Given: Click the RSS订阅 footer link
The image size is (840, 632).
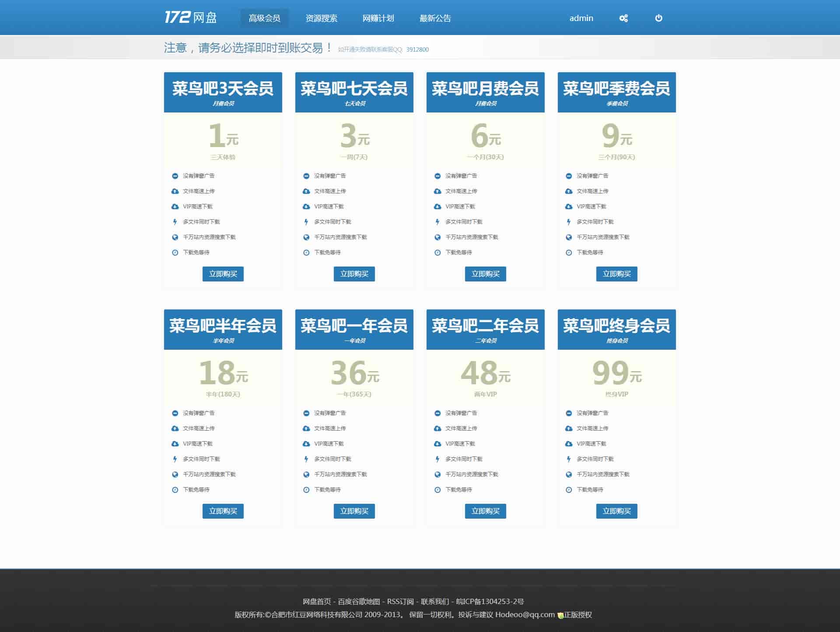Looking at the screenshot, I should (x=400, y=601).
